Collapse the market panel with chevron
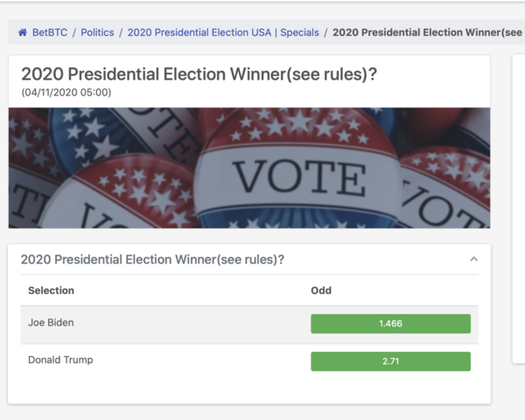The width and height of the screenshot is (525, 420). [473, 259]
